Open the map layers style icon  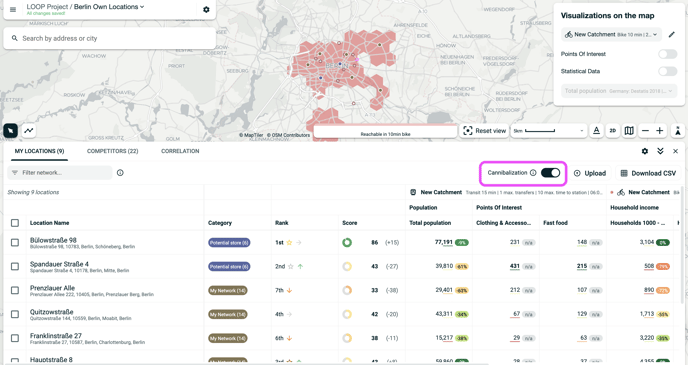[629, 131]
